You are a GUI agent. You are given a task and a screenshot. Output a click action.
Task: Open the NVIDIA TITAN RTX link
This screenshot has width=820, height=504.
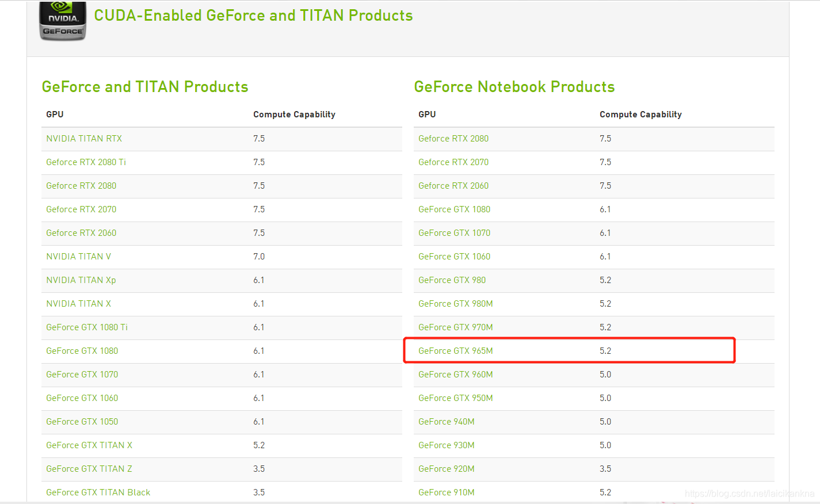[x=84, y=139]
